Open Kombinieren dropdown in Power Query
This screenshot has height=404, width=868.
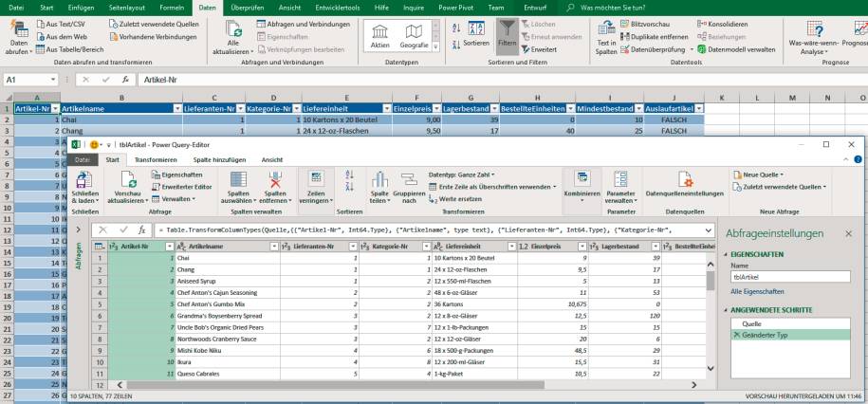(x=582, y=188)
